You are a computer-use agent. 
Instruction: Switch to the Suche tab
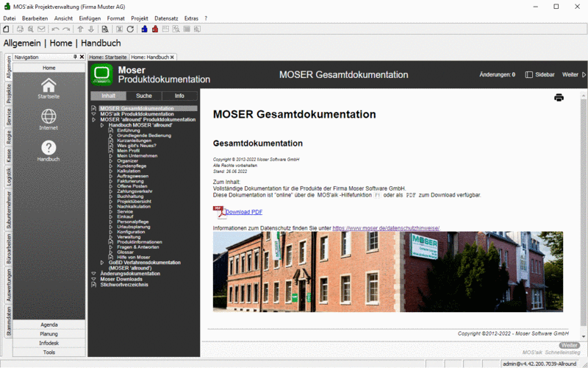[x=144, y=96]
